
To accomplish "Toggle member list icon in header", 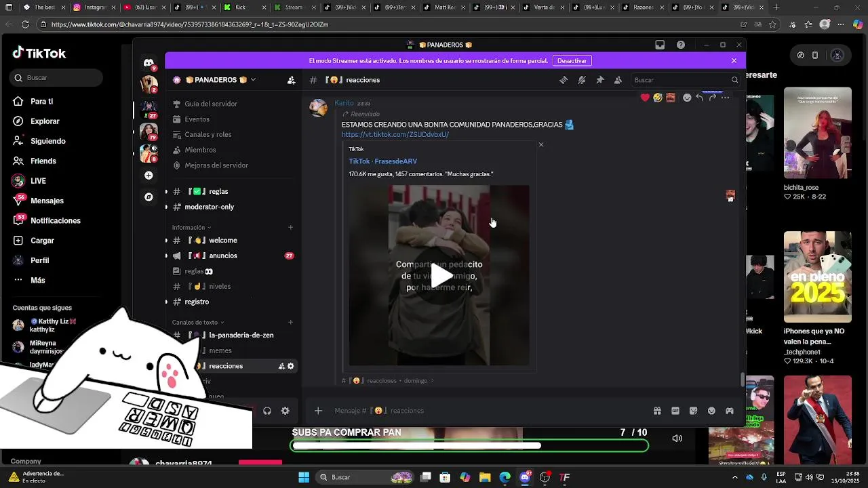I will coord(618,80).
